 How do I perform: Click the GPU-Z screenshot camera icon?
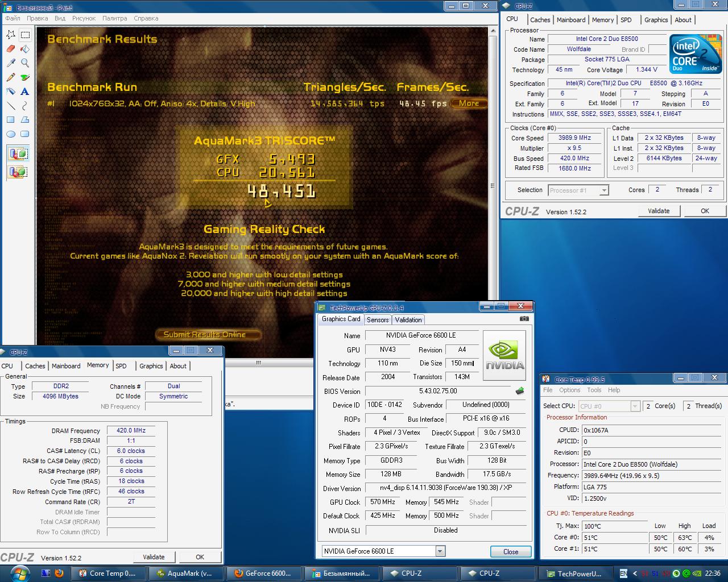[524, 319]
